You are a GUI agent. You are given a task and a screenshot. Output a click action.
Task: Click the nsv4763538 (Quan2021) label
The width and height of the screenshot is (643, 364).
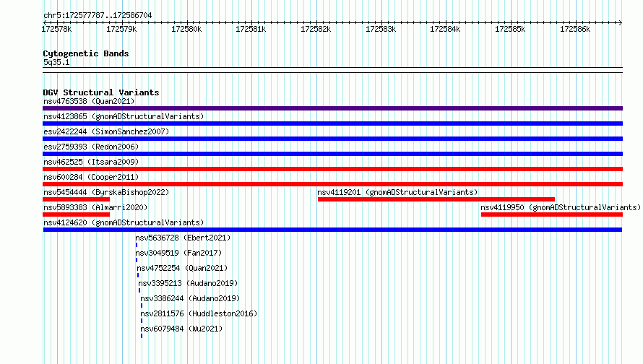(x=89, y=101)
